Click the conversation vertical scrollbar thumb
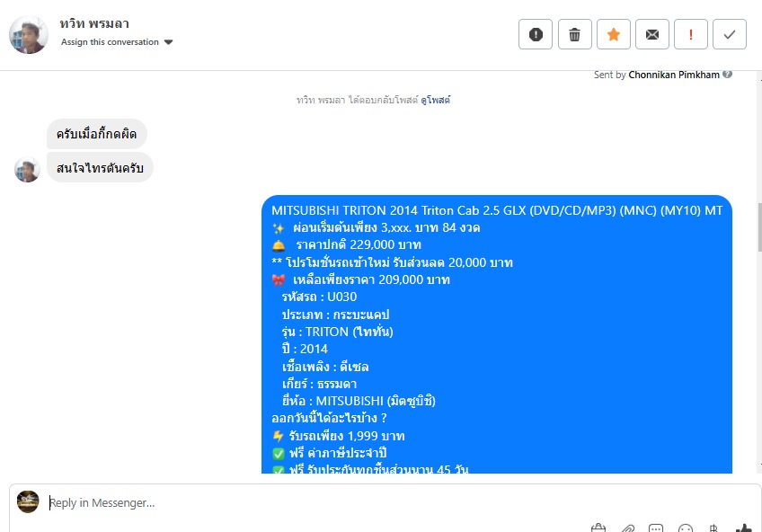This screenshot has height=532, width=762. point(759,227)
